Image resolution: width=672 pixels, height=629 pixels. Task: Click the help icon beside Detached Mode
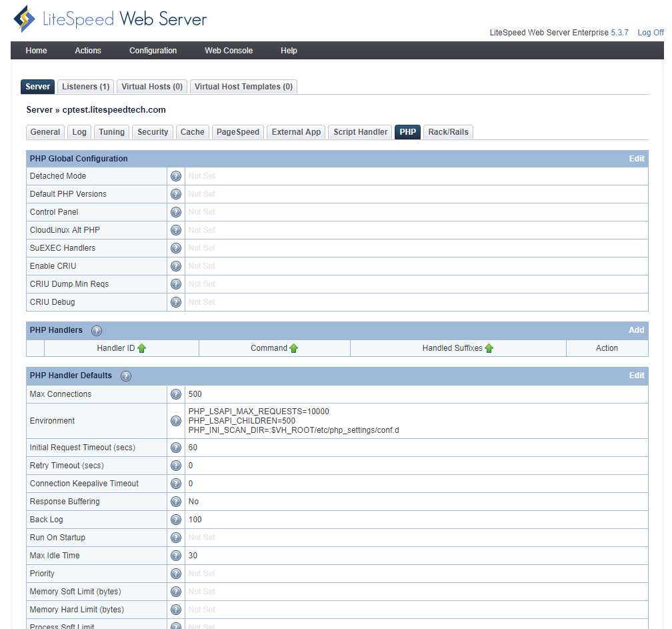[x=176, y=176]
